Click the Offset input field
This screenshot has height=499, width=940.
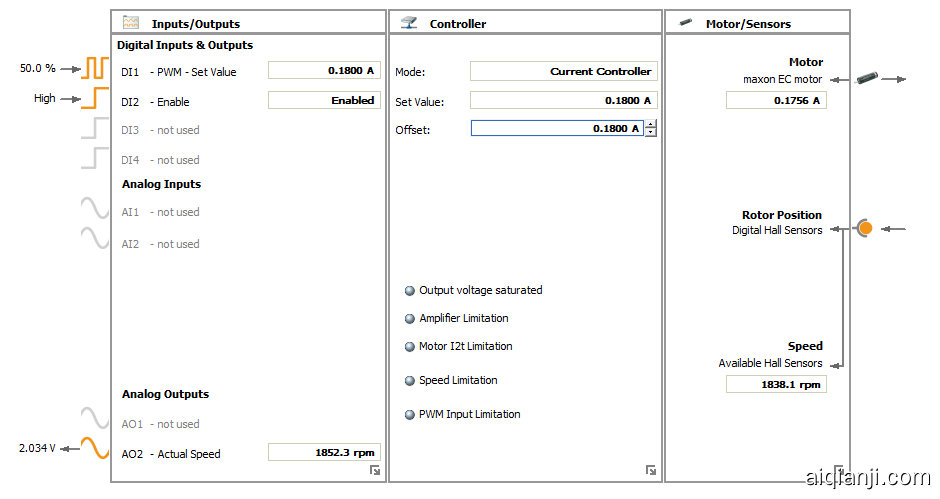pos(557,128)
